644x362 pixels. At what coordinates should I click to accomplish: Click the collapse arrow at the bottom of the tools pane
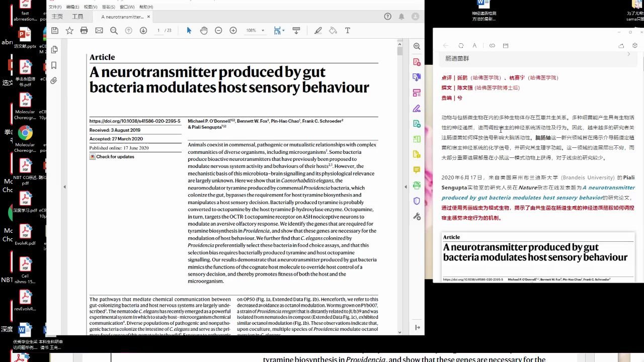pos(417,327)
